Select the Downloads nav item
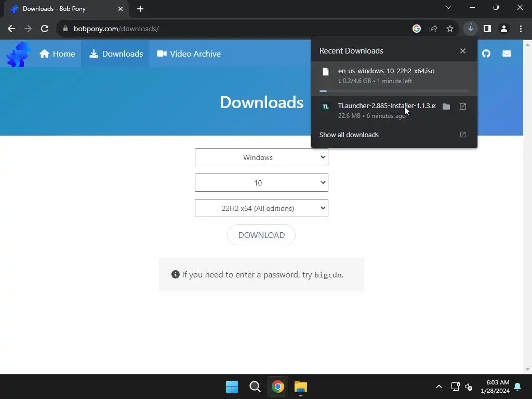Viewport: 532px width, 399px height. [116, 54]
